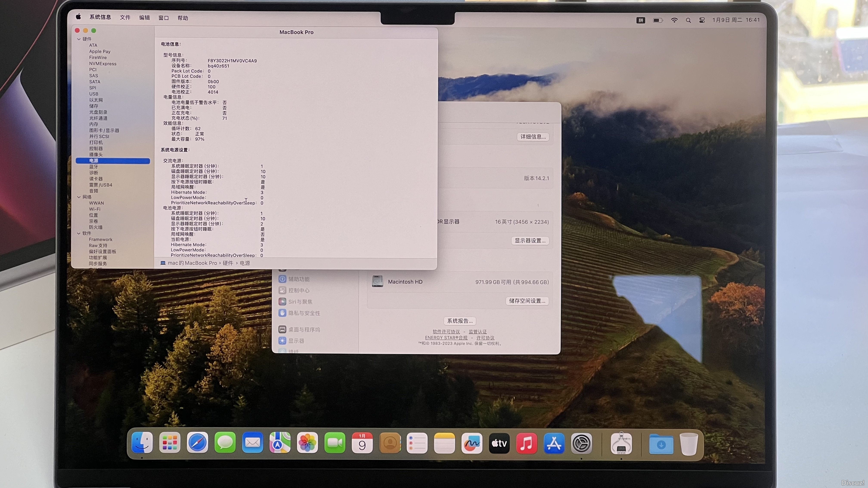
Task: Click 系统报告... button in Settings window
Action: 460,321
